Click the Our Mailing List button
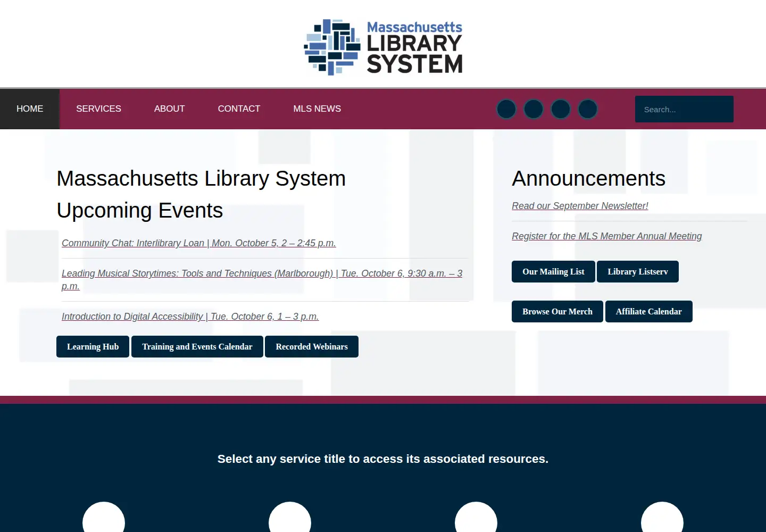 point(553,272)
